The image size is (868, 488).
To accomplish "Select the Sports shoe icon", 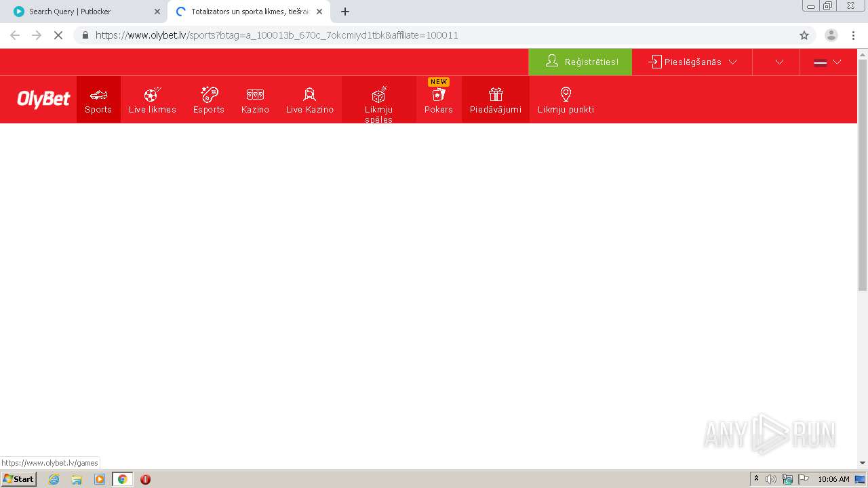I will click(98, 95).
